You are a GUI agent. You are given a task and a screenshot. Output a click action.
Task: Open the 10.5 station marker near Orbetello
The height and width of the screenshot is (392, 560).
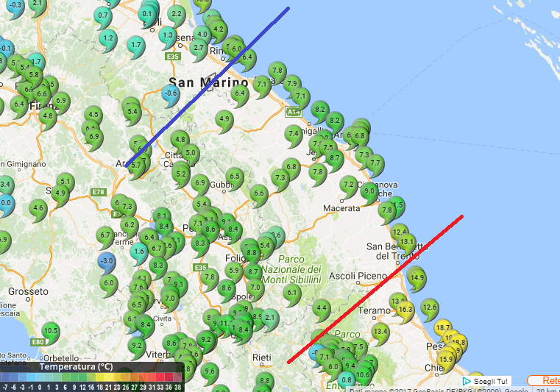point(50,331)
